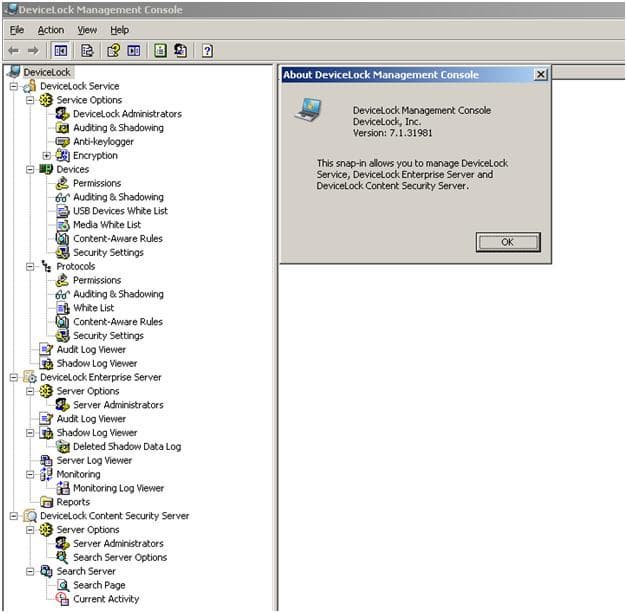Screen dimensions: 627x613
Task: Click the Search Server Options icon
Action: click(62, 557)
